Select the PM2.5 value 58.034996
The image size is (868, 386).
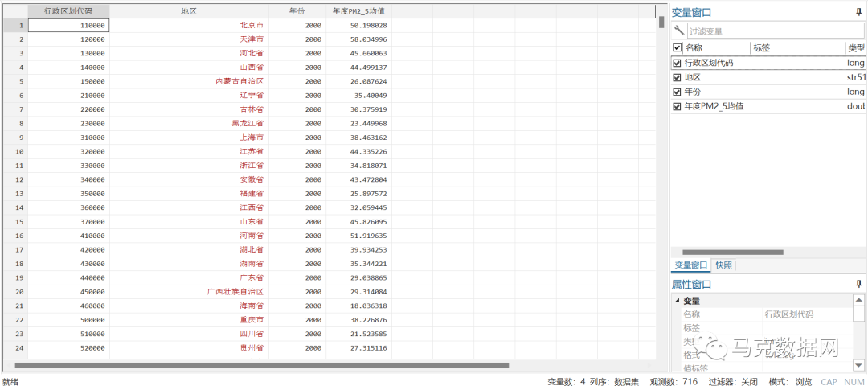(359, 39)
